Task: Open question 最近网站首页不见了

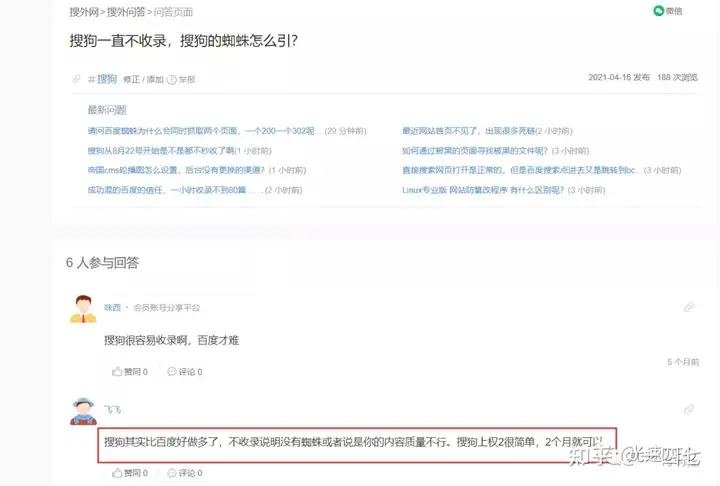Action: [x=469, y=131]
